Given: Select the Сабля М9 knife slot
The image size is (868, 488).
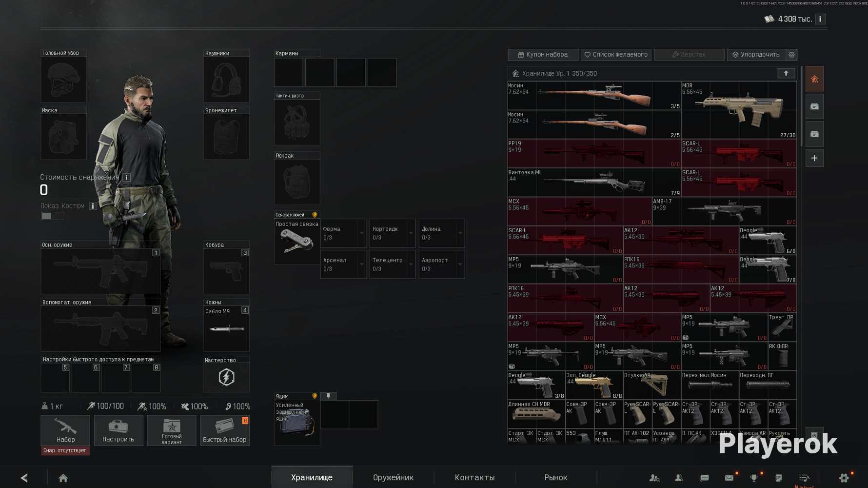Looking at the screenshot, I should click(x=226, y=328).
